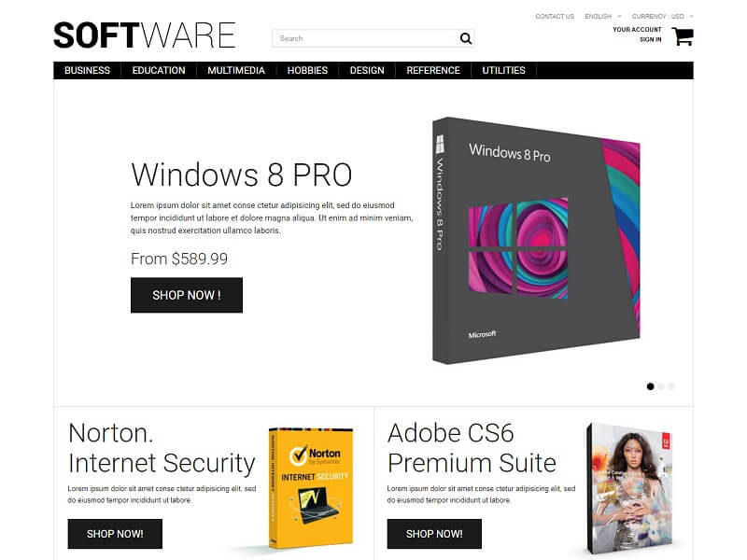747x560 pixels.
Task: Click Shop Now under Adobe CS6
Action: pyautogui.click(x=434, y=534)
